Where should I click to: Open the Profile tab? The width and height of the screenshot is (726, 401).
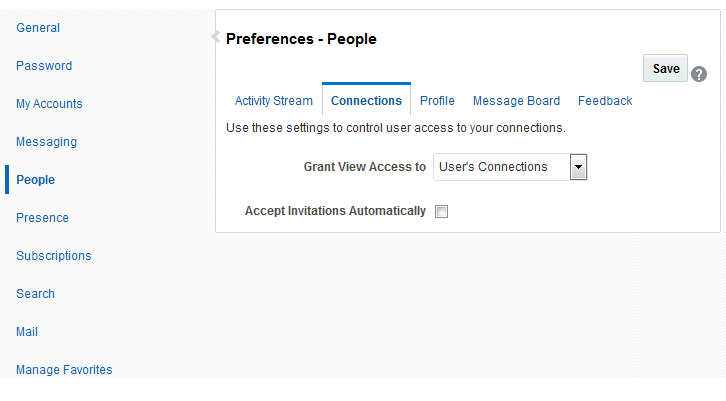(437, 101)
